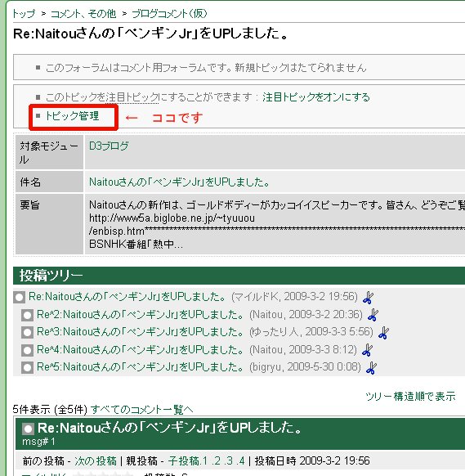Click the page title Re:Naitouさんの「ペンギンJr」
The width and height of the screenshot is (465, 476).
[150, 33]
